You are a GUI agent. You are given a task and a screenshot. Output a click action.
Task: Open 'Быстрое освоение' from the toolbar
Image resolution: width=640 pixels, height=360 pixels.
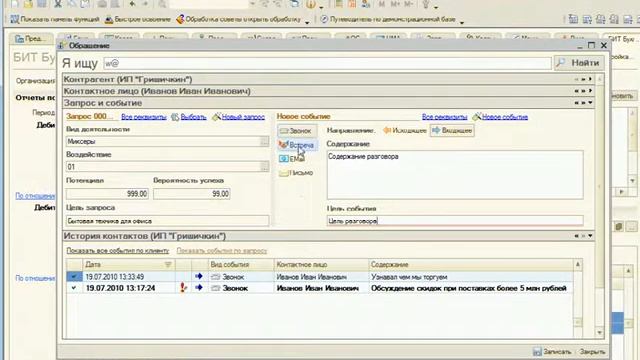(138, 19)
